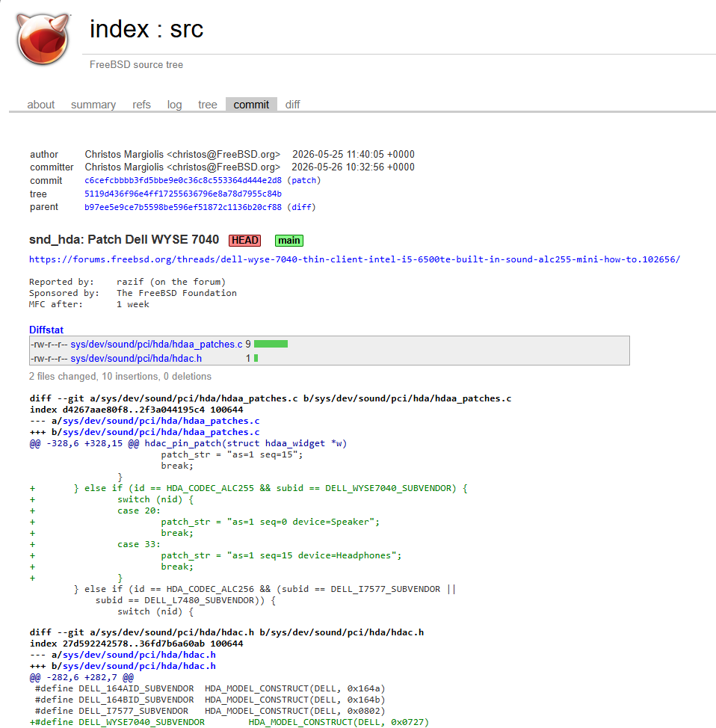716x728 pixels.
Task: Click the 'FreeBSD source tree' description
Action: 136,64
